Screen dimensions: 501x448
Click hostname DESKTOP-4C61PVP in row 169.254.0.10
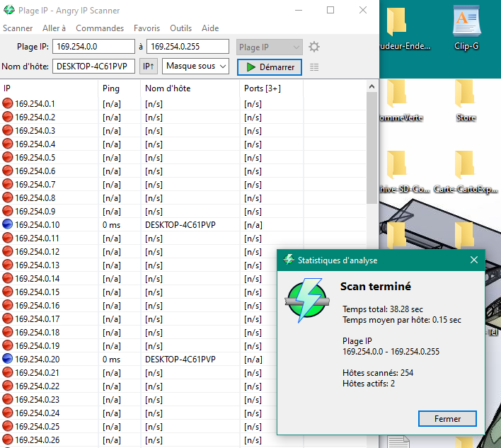180,225
